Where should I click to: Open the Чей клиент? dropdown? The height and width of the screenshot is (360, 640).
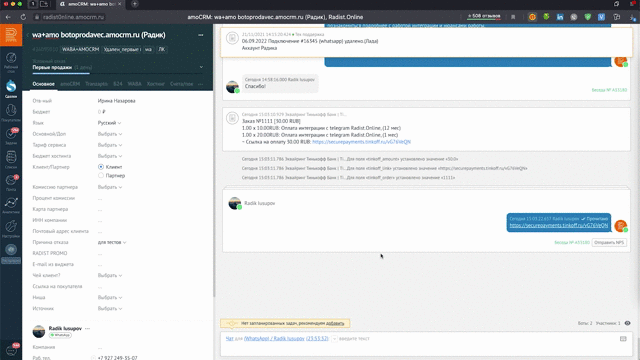tap(110, 275)
